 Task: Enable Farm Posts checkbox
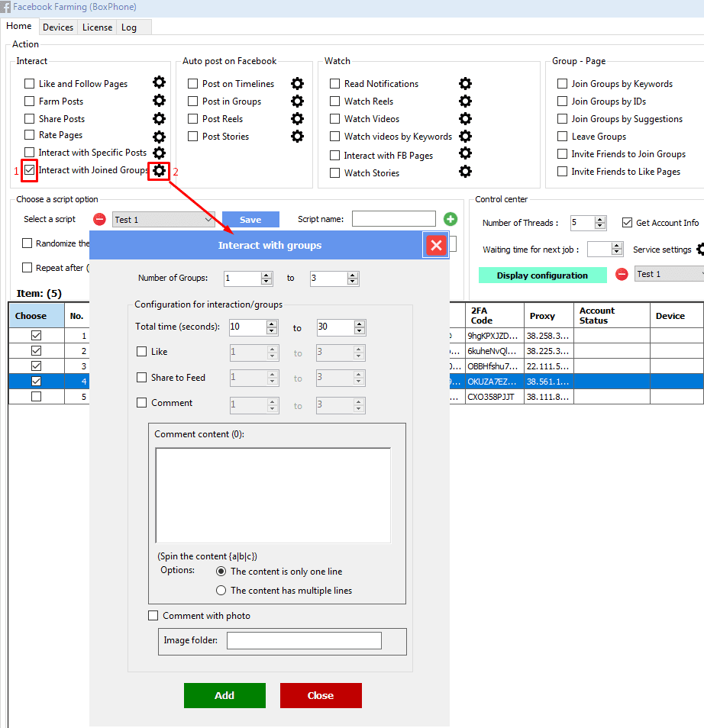(29, 101)
